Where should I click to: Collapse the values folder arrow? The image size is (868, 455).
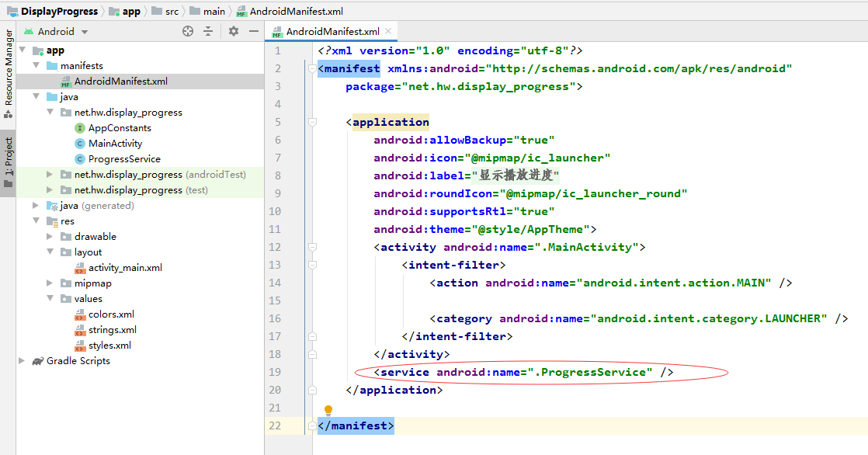click(50, 298)
